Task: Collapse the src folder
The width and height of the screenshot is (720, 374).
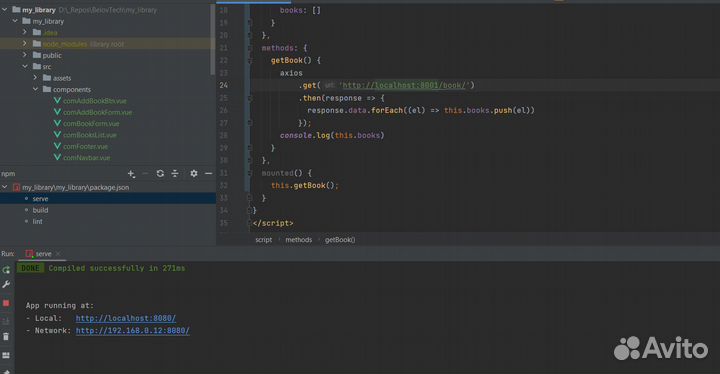Action: point(25,67)
